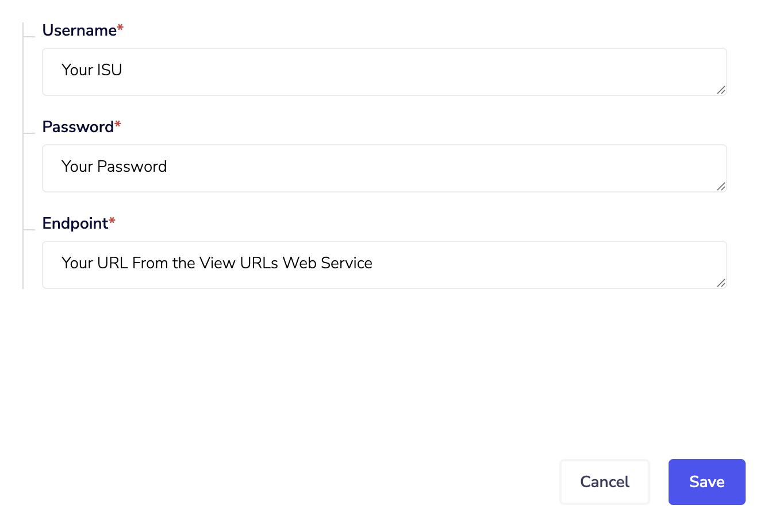Image resolution: width=768 pixels, height=532 pixels.
Task: Click the Endpoint field's resize handle
Action: [x=721, y=283]
